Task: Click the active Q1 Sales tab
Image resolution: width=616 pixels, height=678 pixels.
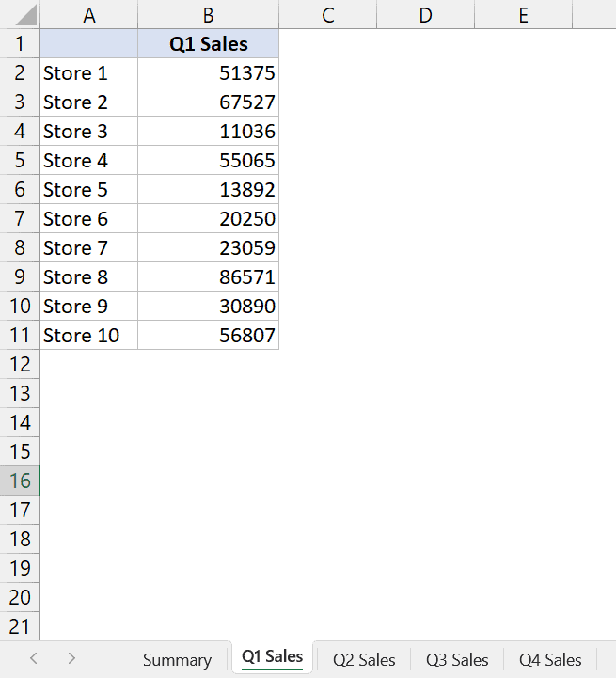Action: pos(272,657)
